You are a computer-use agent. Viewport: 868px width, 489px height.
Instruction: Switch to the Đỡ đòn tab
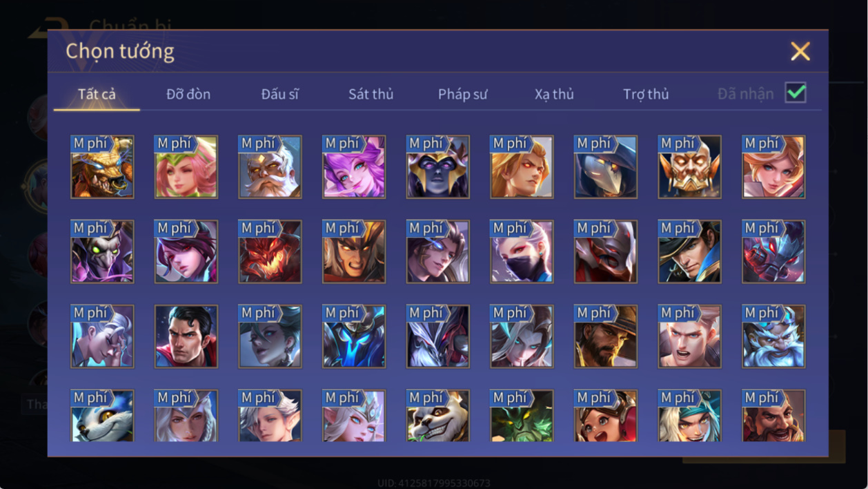188,94
